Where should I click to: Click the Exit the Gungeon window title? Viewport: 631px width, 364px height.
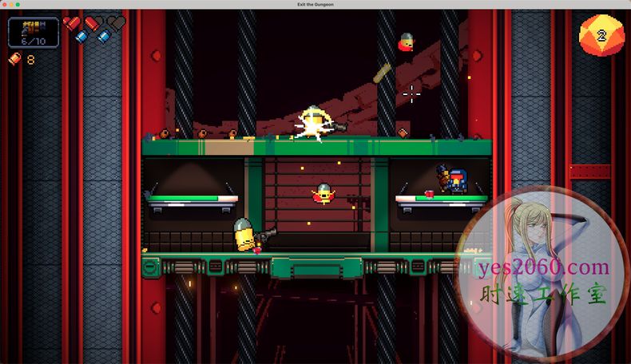pos(315,5)
